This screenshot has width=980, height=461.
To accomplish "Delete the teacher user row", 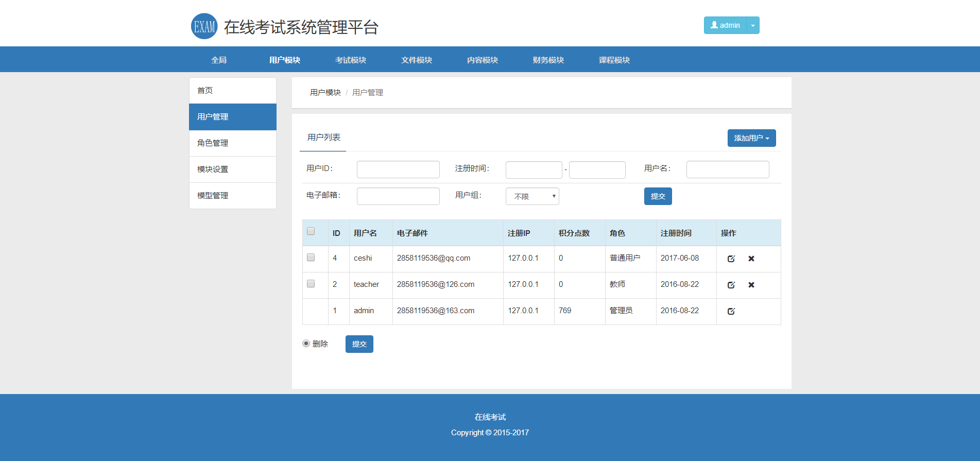I will point(751,285).
